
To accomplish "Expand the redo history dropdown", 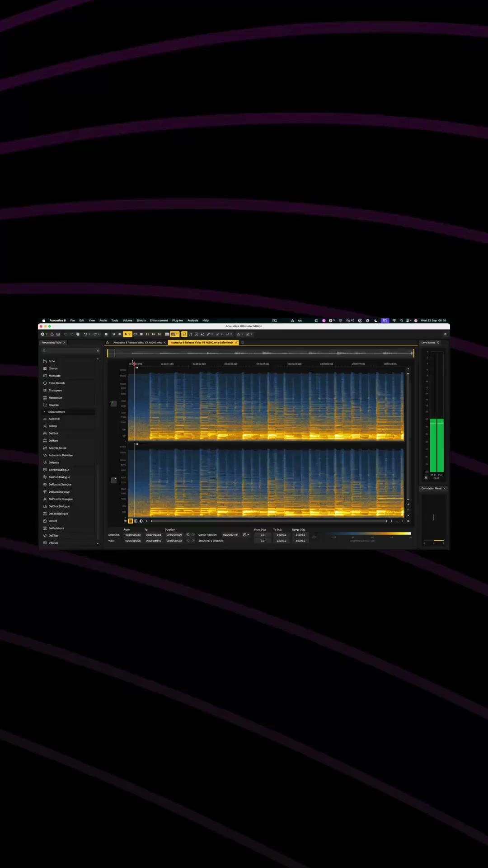I will coord(99,334).
